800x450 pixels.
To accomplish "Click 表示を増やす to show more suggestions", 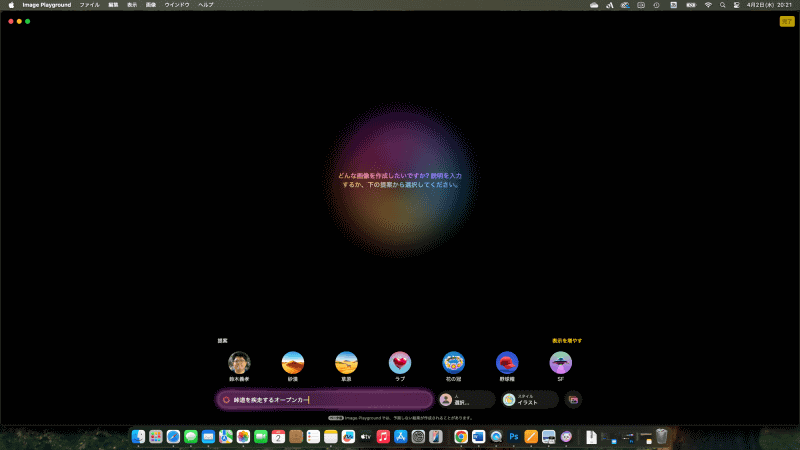I will [567, 340].
